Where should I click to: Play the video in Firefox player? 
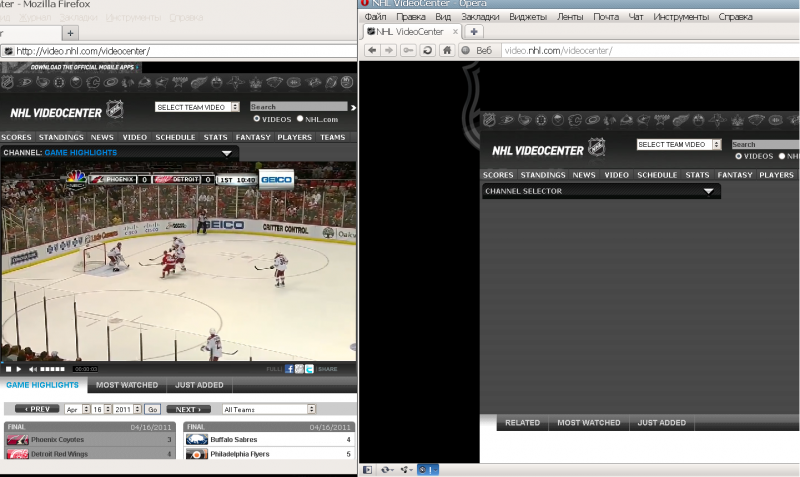coord(19,369)
